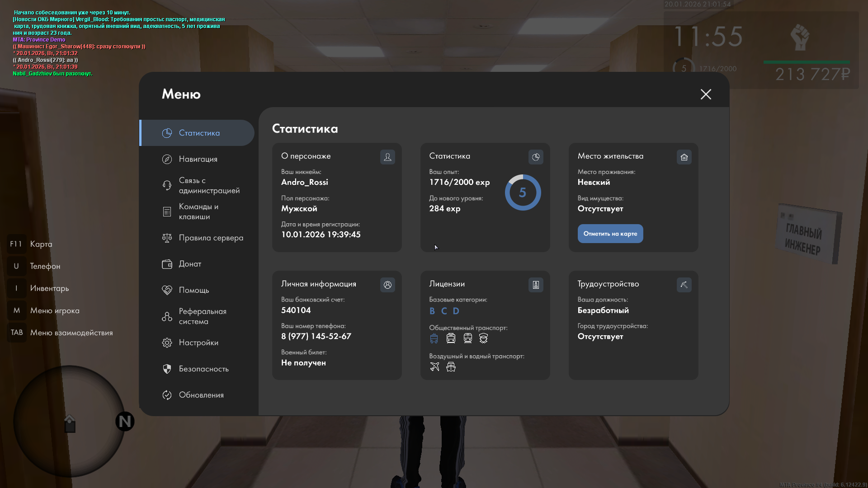This screenshot has height=488, width=868.
Task: Click the ID icon in Личная информация card
Action: click(x=387, y=285)
